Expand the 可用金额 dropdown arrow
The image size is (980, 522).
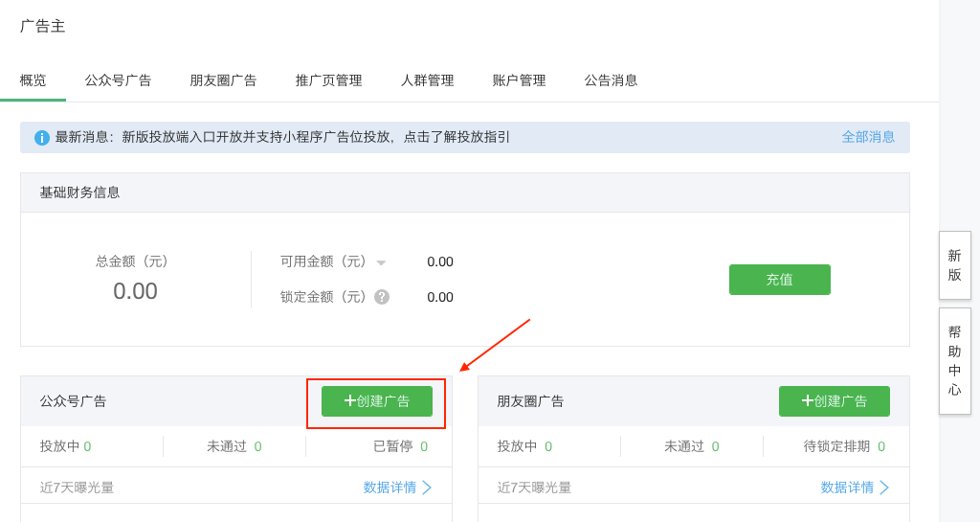[x=381, y=262]
